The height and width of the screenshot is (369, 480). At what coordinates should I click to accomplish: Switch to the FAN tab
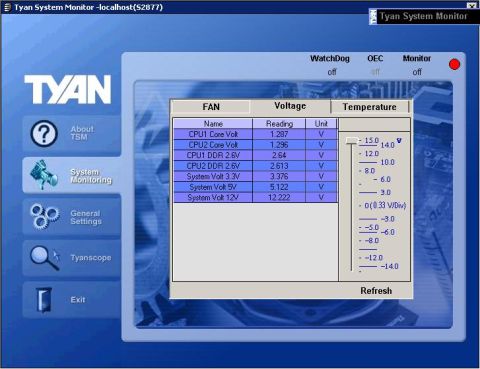[211, 107]
